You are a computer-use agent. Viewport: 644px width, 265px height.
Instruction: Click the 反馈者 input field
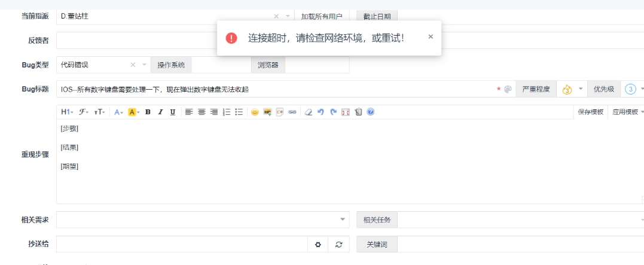[x=350, y=40]
